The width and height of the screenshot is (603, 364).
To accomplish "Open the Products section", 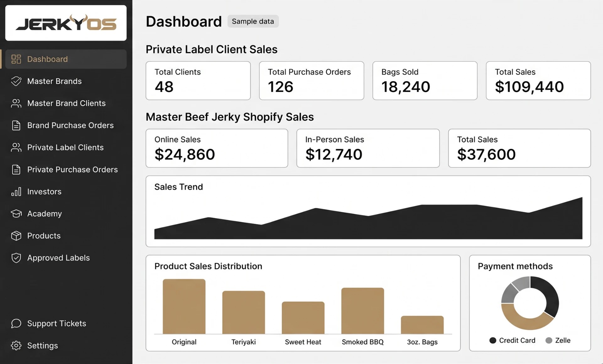I will coord(66,236).
